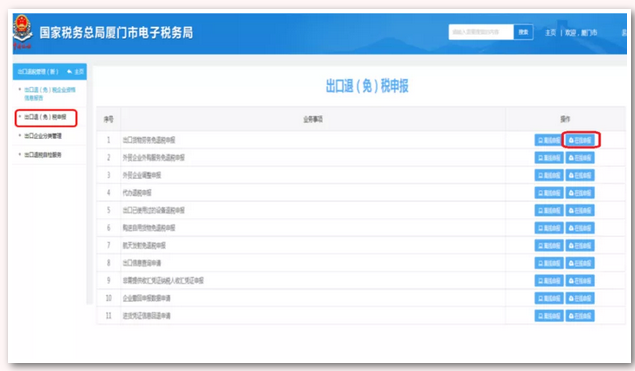Open the 出口企业分类管理 sidebar menu item
635x371 pixels.
[43, 136]
